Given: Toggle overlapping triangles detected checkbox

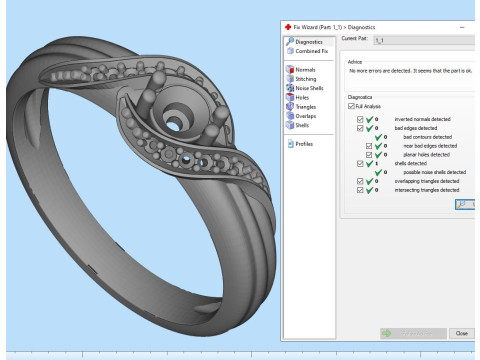Looking at the screenshot, I should click(360, 181).
